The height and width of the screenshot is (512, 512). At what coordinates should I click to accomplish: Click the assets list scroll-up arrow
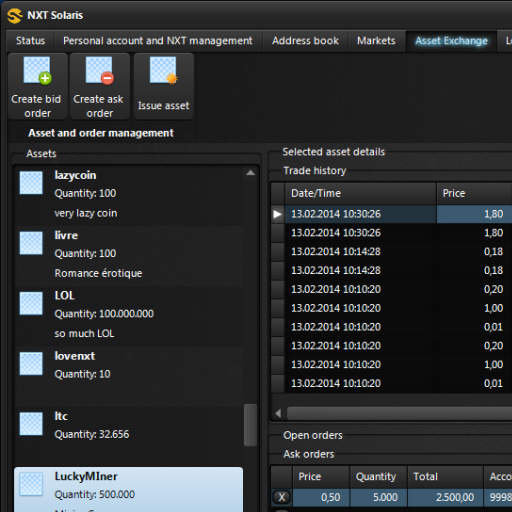tap(250, 173)
